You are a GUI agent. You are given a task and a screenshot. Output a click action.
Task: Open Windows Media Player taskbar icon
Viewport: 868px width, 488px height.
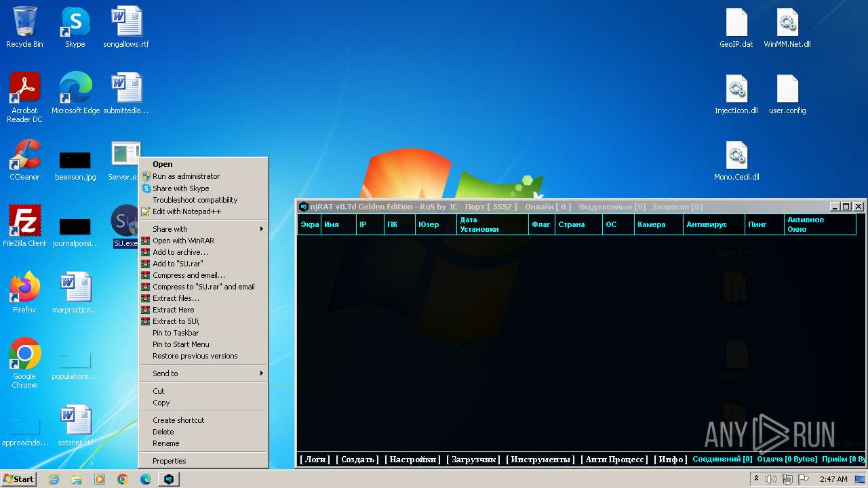[100, 479]
